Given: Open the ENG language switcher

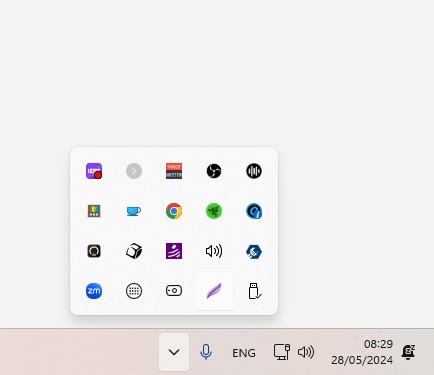Looking at the screenshot, I should click(244, 353).
